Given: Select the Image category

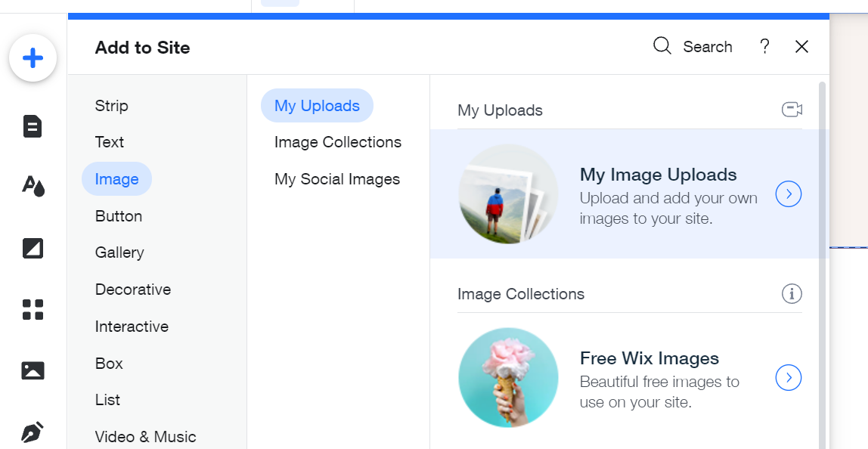Looking at the screenshot, I should click(x=116, y=179).
